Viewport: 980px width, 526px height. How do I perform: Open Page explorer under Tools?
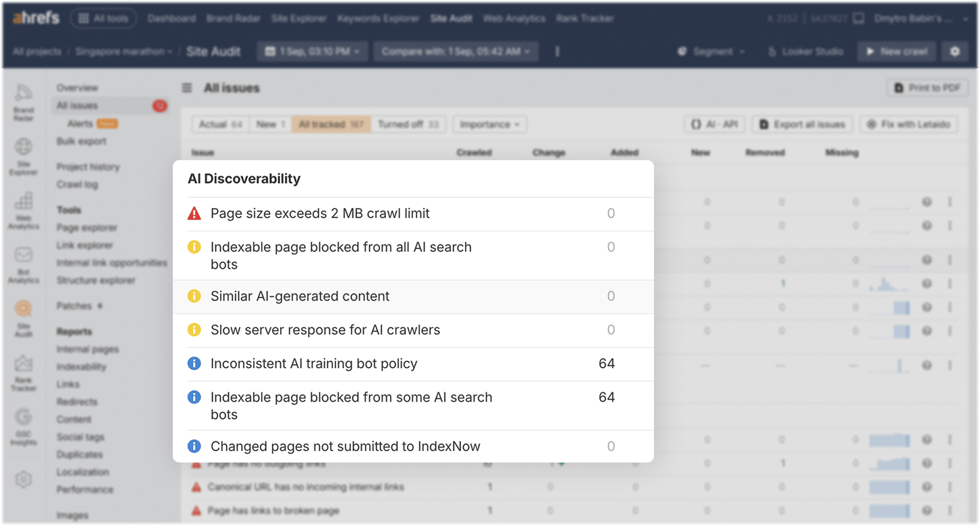(x=87, y=228)
